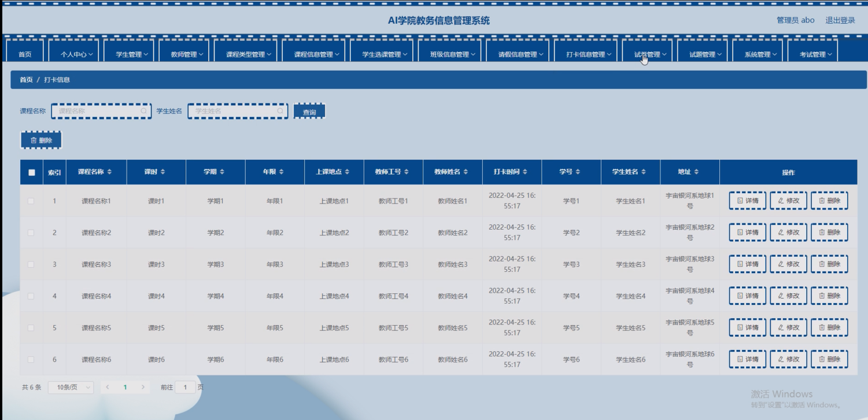Click 删除 for 课程名称4 row
868x420 pixels.
pos(829,296)
